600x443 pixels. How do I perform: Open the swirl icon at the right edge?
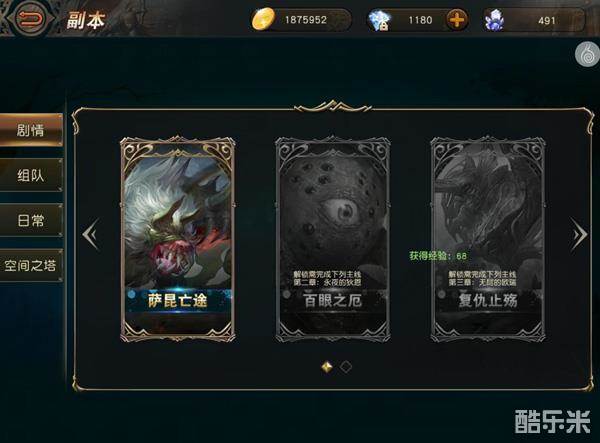(x=587, y=54)
